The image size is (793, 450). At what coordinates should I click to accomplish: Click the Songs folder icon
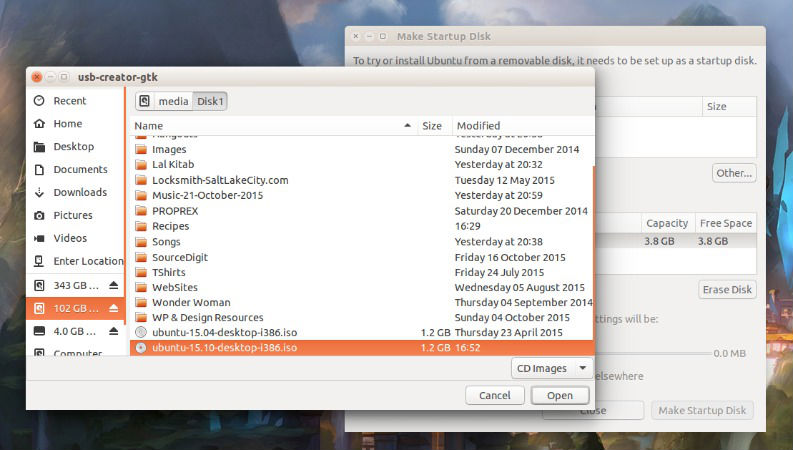(141, 242)
